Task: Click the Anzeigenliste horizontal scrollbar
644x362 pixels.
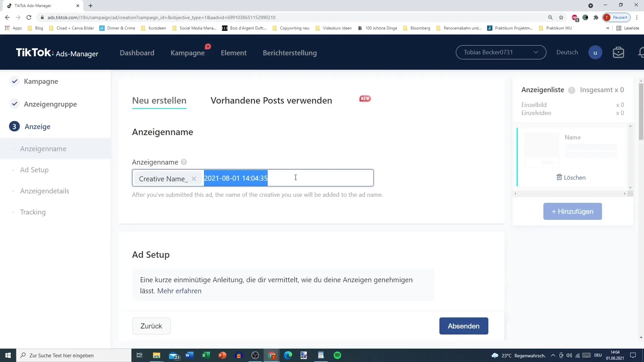Action: pos(570,194)
